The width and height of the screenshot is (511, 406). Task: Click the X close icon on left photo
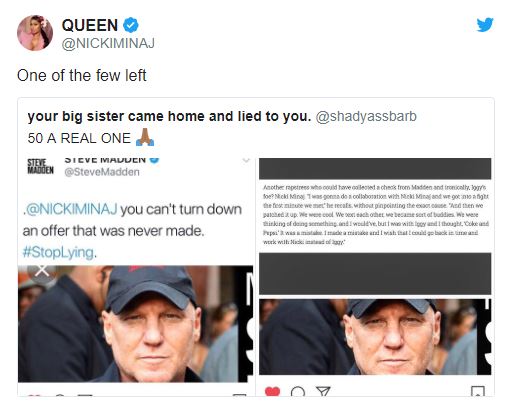point(42,271)
